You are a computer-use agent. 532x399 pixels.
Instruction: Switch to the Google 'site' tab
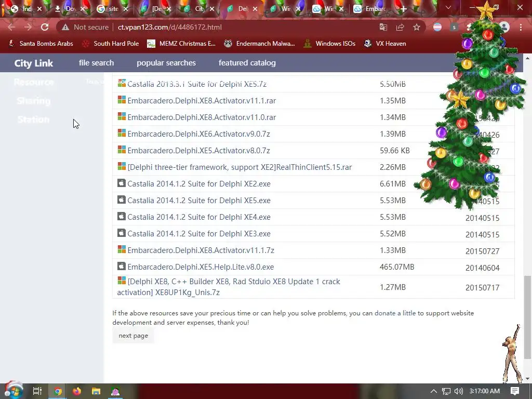click(109, 9)
